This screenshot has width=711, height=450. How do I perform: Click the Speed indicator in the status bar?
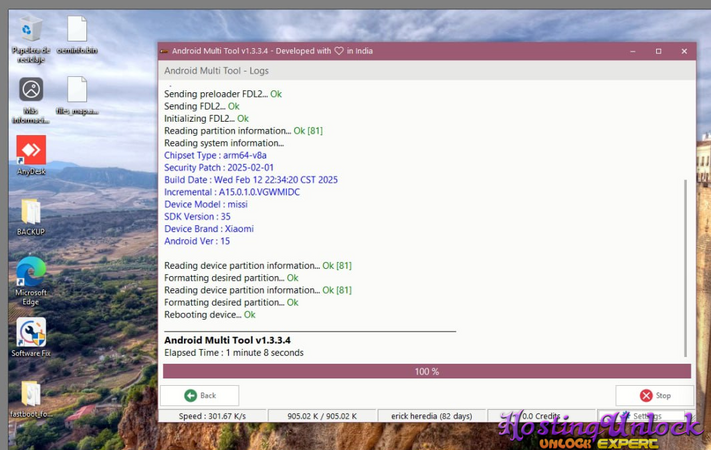(x=212, y=416)
